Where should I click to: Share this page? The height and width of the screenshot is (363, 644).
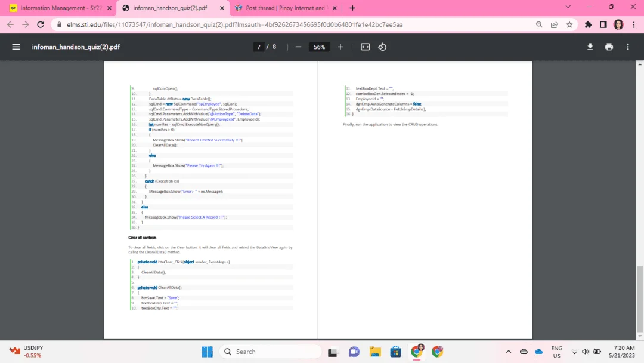point(555,24)
